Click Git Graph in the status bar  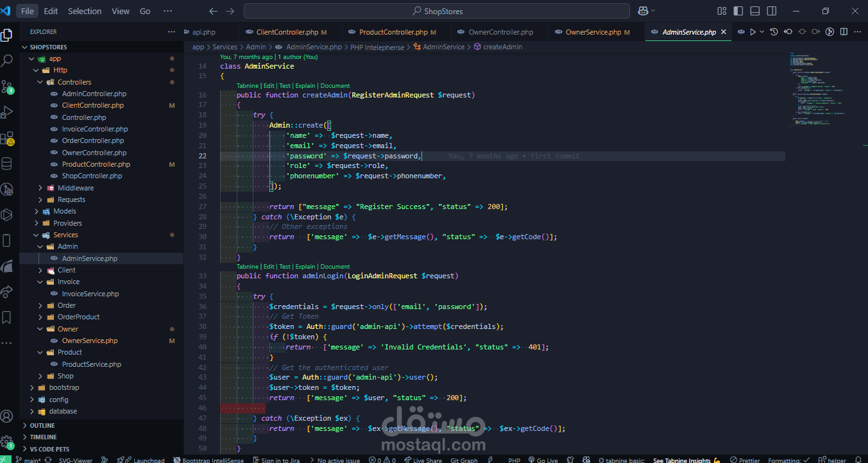[464, 460]
